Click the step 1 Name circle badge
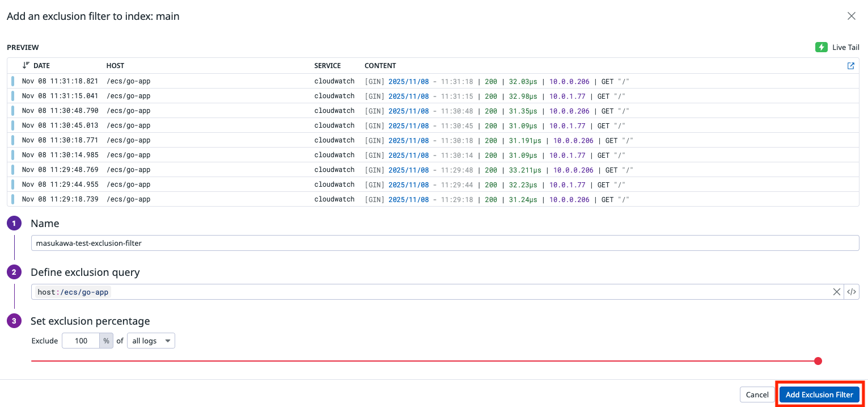Image resolution: width=868 pixels, height=407 pixels. coord(14,224)
